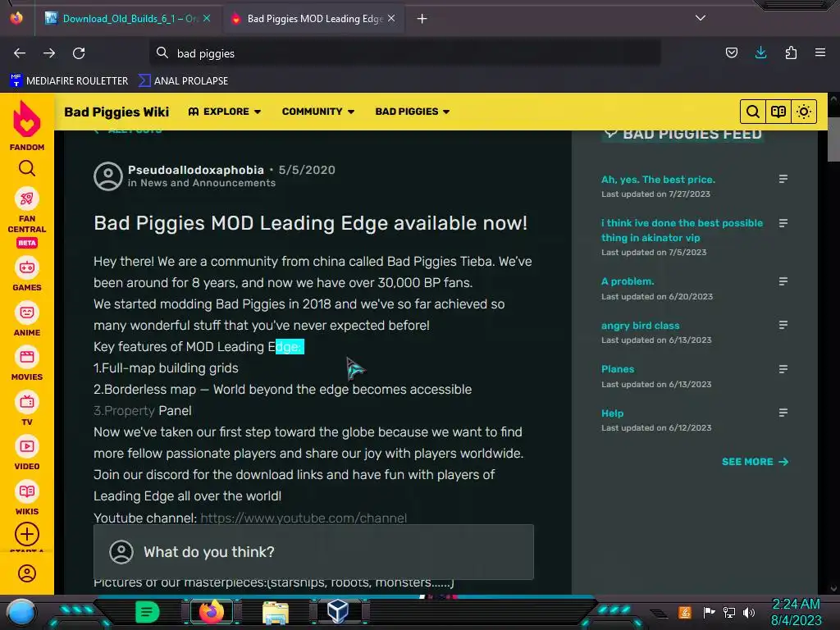Go to Bad Piggies Wiki home title

pos(116,112)
